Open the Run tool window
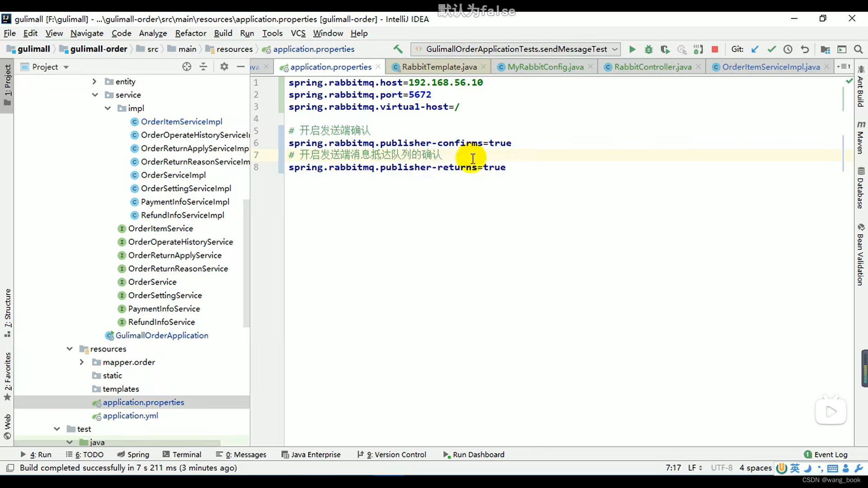Screen dimensions: 868x488 36,455
